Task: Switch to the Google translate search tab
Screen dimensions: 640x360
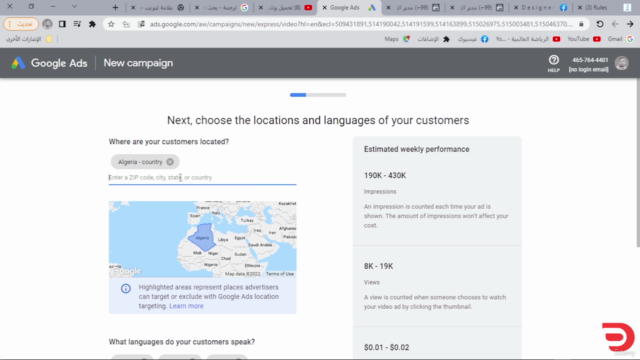Action: (x=223, y=7)
